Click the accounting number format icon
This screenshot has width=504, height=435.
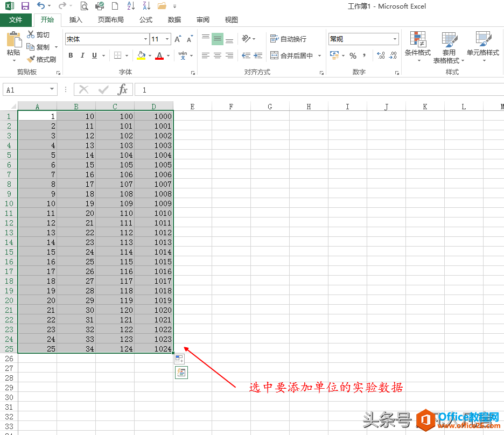pos(334,55)
